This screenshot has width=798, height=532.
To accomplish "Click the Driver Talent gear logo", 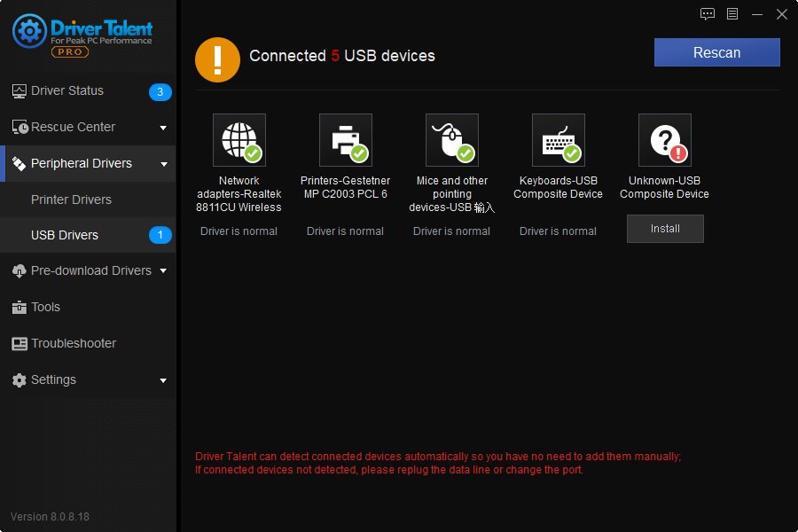I will (x=29, y=32).
